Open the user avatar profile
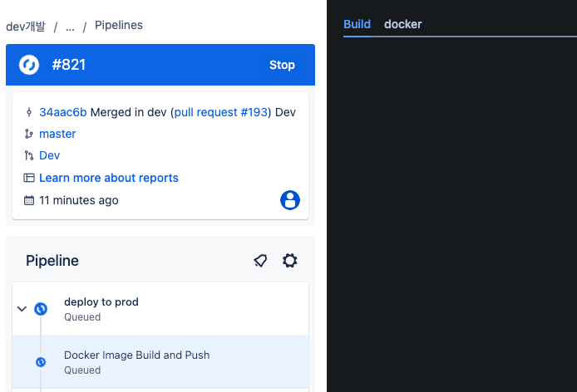 290,200
